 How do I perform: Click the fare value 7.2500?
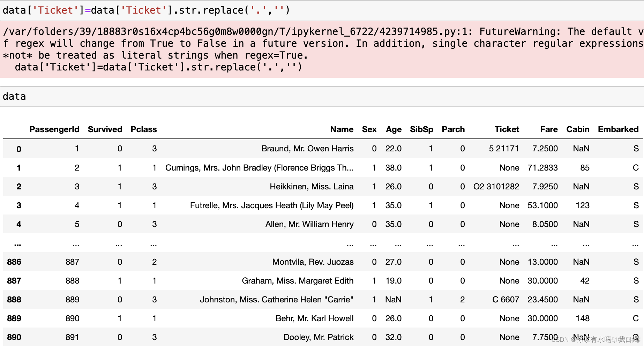545,149
